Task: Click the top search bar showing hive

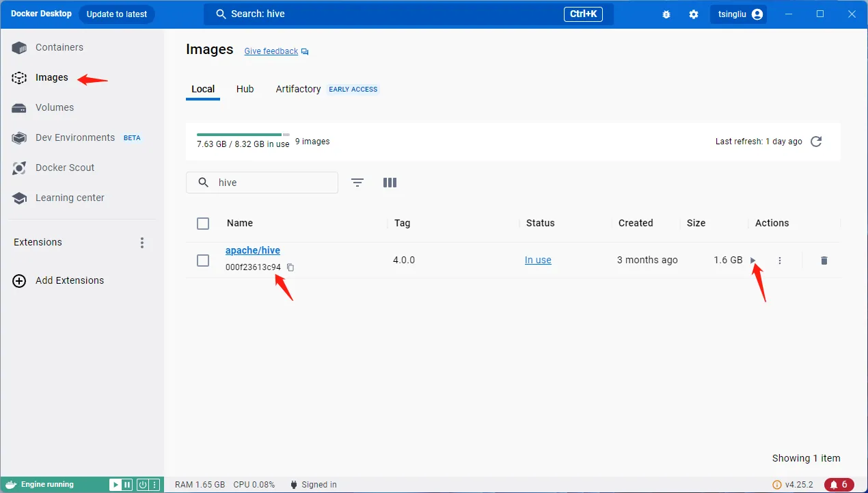Action: 409,14
